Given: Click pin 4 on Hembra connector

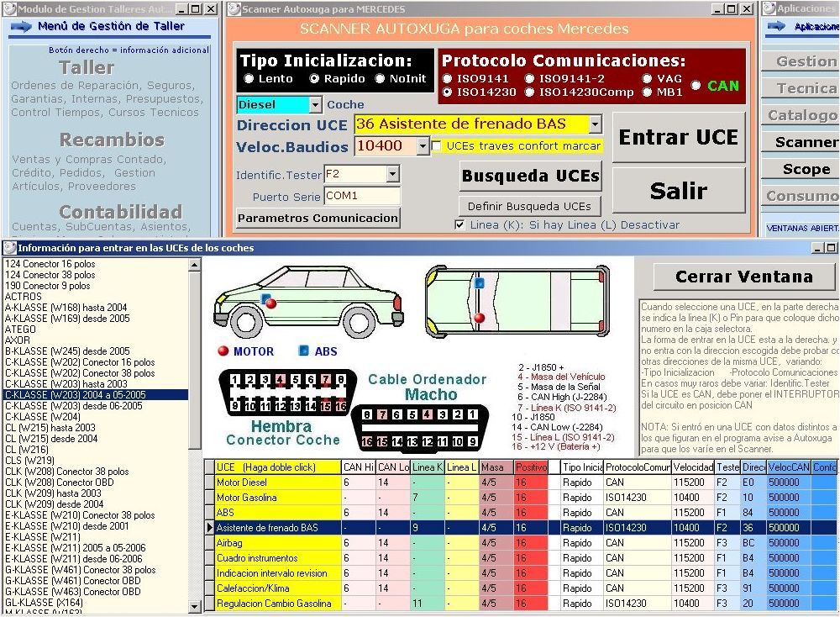Looking at the screenshot, I should [281, 379].
